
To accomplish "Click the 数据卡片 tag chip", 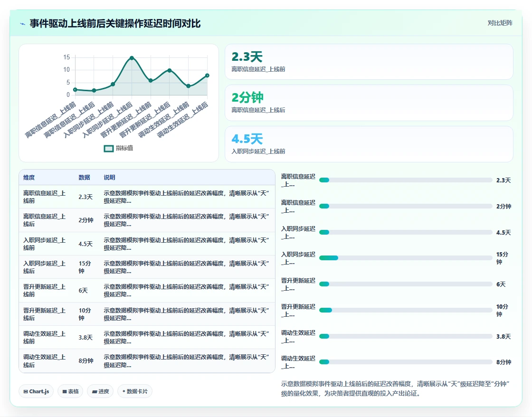I will (x=135, y=391).
